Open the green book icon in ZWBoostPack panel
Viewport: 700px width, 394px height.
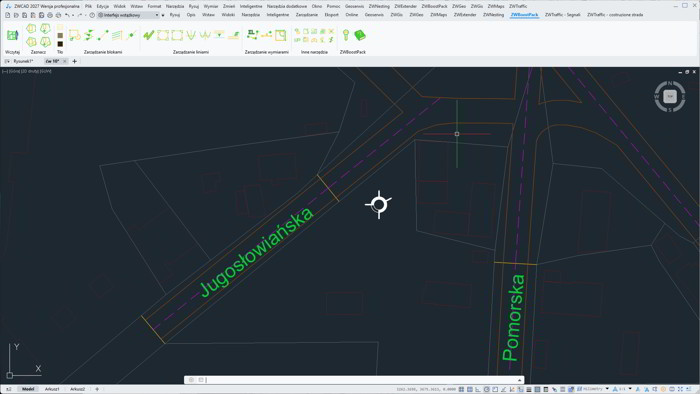[360, 35]
